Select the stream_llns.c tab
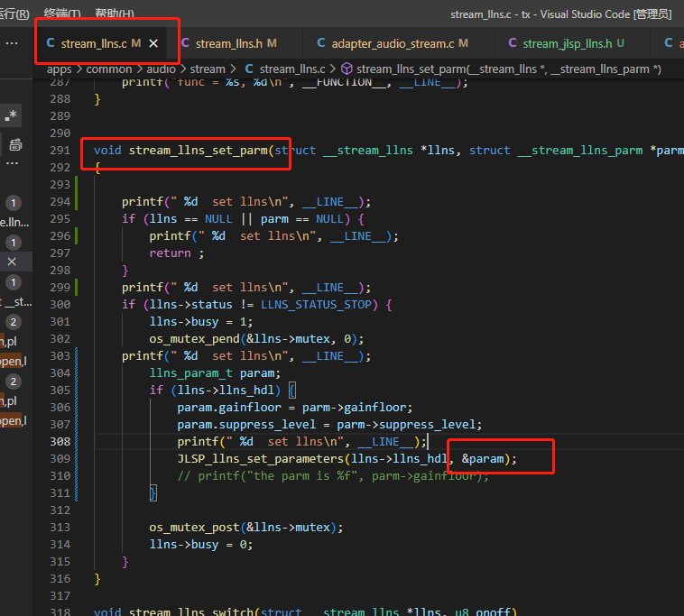This screenshot has width=684, height=616. (x=101, y=43)
